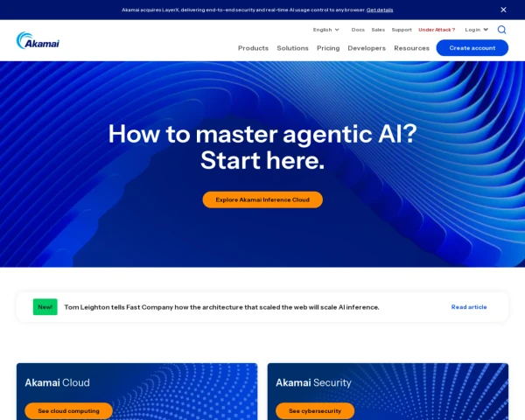Image resolution: width=525 pixels, height=420 pixels.
Task: Click the green New! badge
Action: pyautogui.click(x=45, y=307)
